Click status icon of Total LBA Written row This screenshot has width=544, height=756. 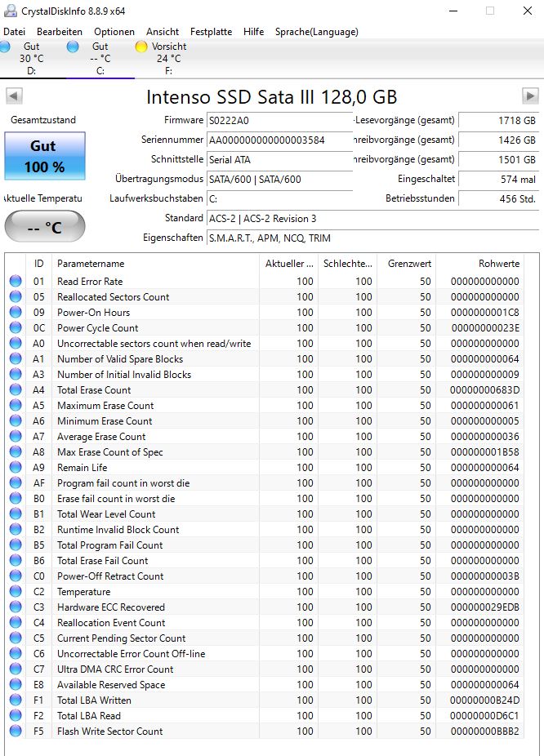(x=16, y=700)
